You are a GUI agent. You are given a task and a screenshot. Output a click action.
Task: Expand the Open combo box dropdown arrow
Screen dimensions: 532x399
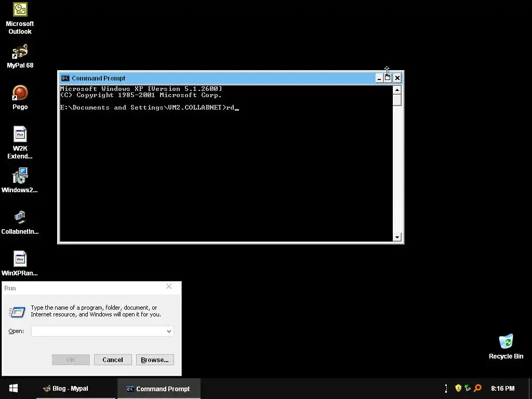coord(169,331)
